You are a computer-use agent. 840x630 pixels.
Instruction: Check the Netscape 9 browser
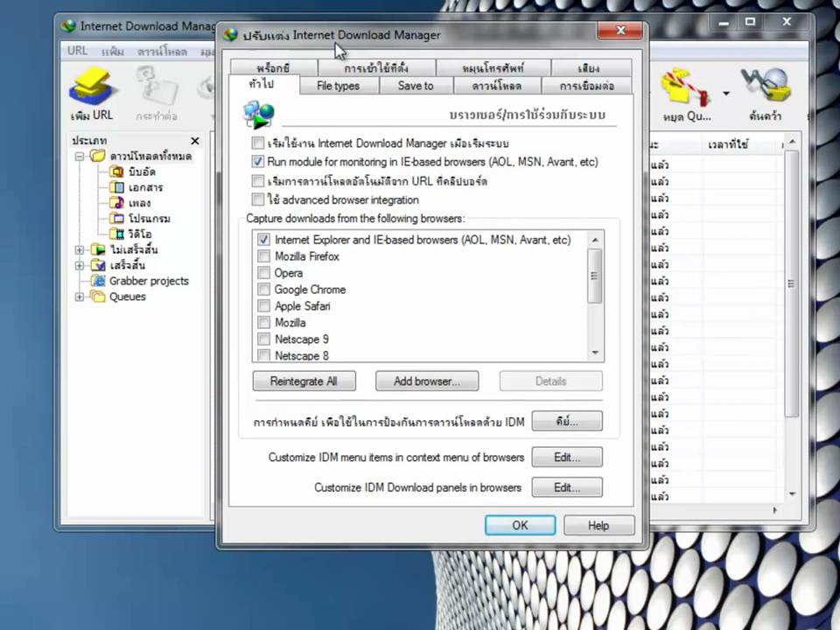263,339
